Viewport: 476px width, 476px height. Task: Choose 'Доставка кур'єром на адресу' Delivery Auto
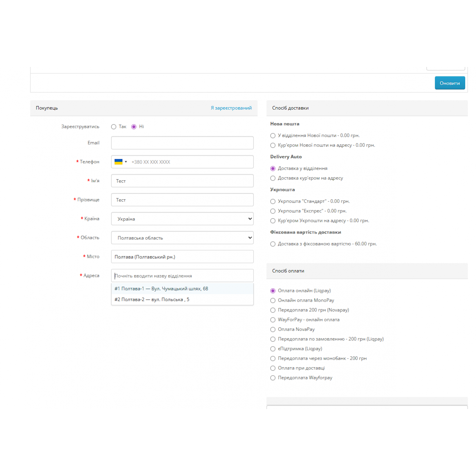[273, 178]
